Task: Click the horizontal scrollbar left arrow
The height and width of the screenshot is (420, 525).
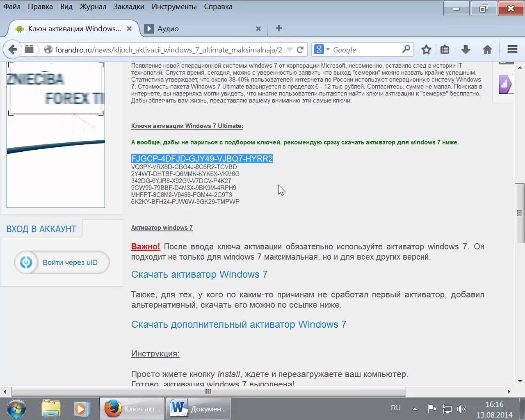Action: (5, 392)
